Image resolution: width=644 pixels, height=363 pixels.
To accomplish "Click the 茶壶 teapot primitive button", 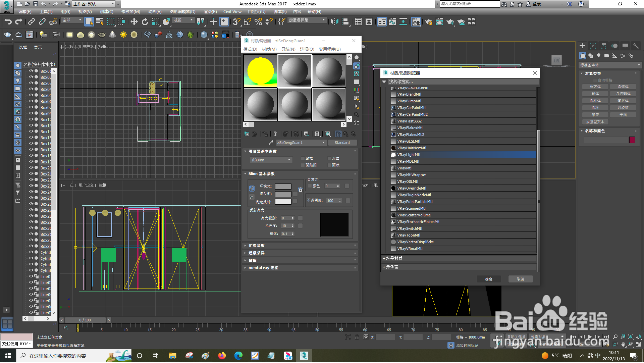I will (595, 115).
